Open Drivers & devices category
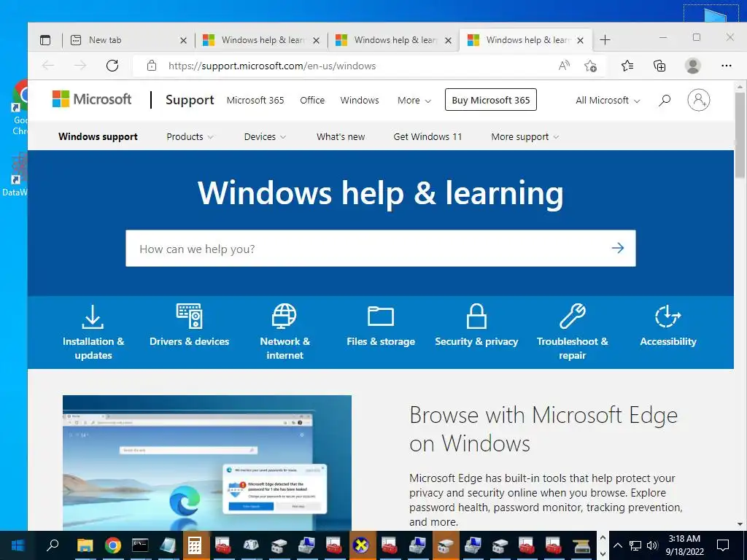This screenshot has height=560, width=747. click(x=189, y=326)
